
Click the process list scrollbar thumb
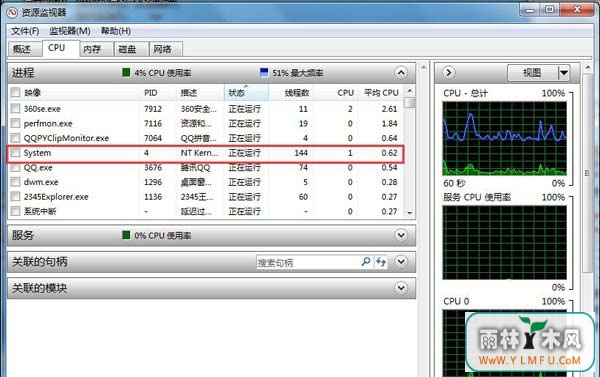(x=410, y=103)
